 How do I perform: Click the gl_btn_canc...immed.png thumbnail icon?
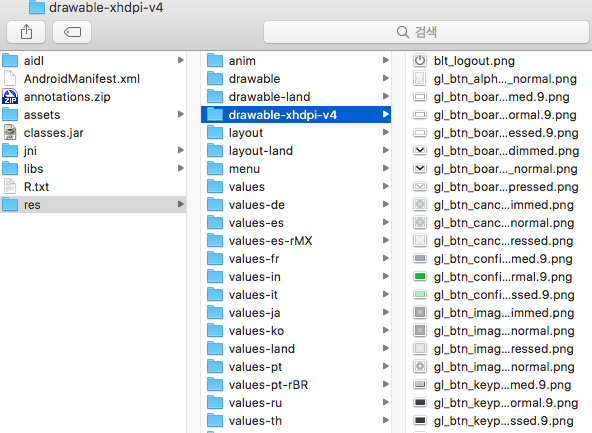tap(420, 205)
